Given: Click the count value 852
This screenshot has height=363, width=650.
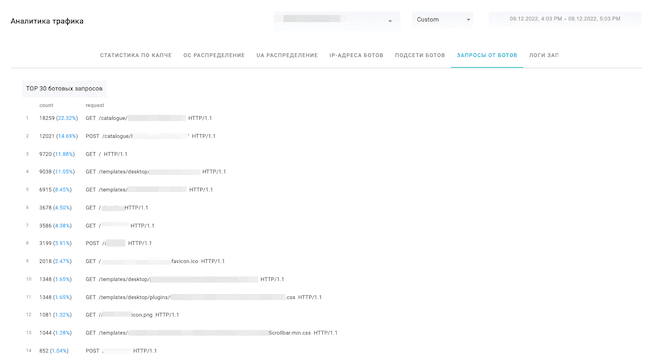Looking at the screenshot, I should [44, 351].
